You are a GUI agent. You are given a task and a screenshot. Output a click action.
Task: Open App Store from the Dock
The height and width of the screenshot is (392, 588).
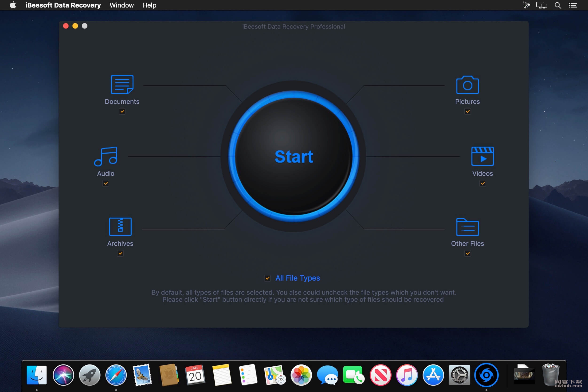coord(433,375)
